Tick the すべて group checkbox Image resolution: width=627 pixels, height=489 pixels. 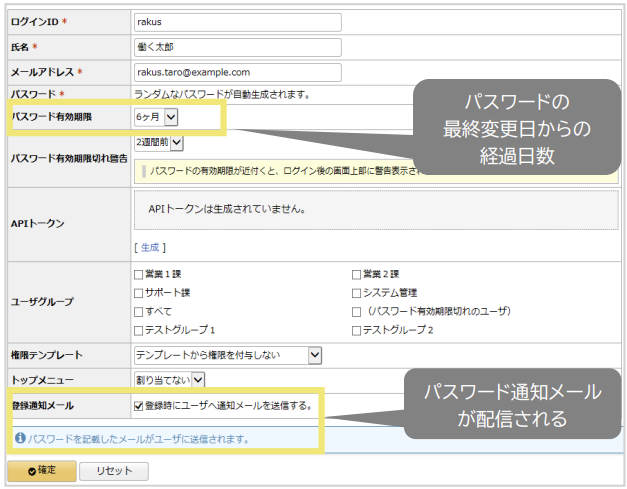click(x=140, y=311)
